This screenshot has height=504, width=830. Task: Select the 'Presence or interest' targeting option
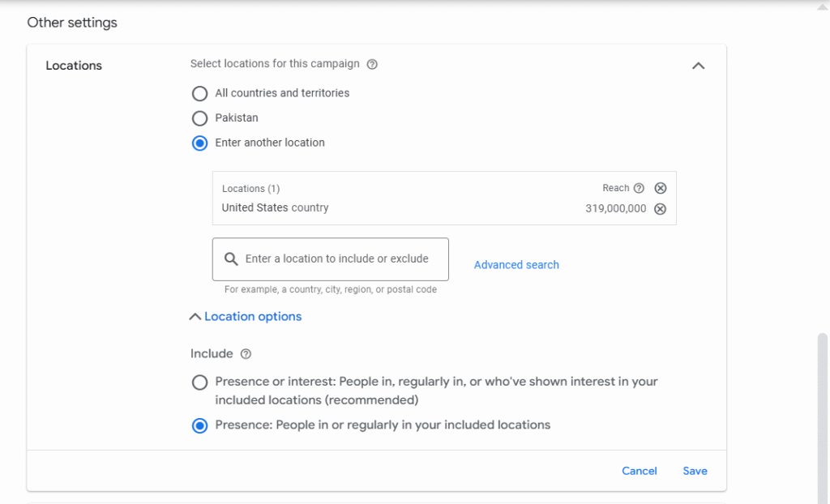click(199, 382)
